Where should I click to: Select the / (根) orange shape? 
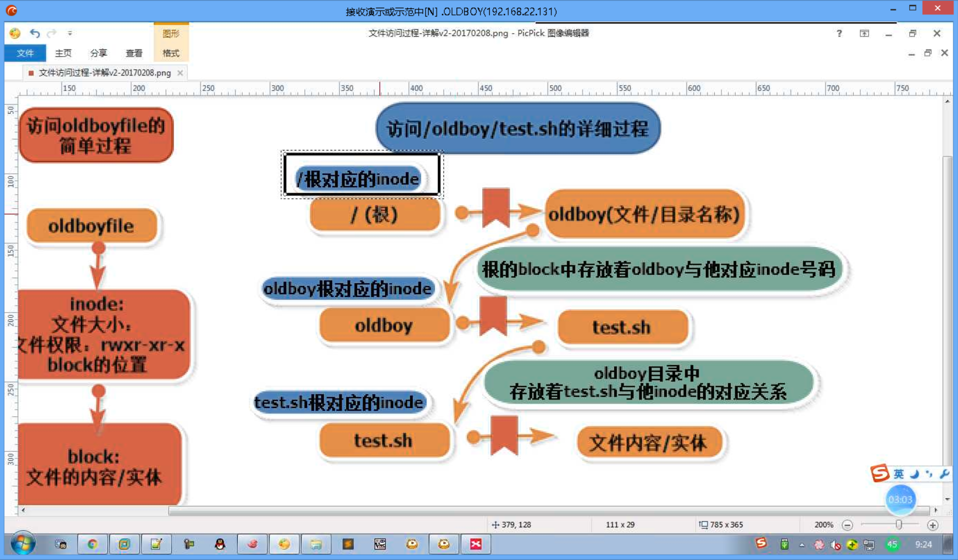375,214
